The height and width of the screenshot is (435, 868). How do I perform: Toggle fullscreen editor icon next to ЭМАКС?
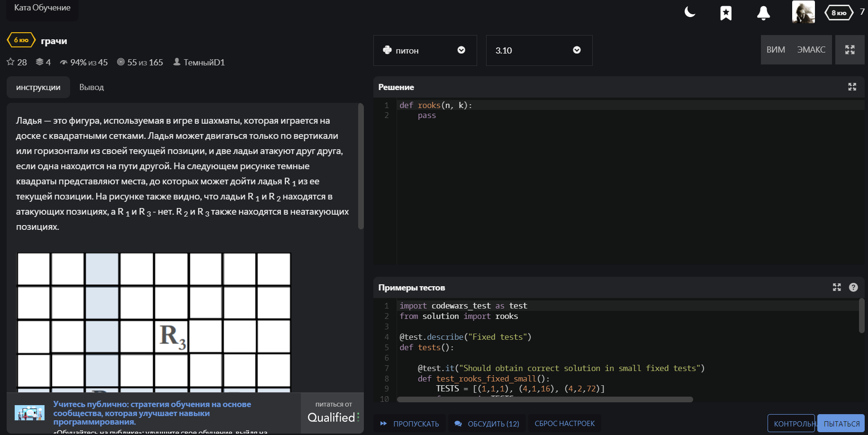pos(850,50)
